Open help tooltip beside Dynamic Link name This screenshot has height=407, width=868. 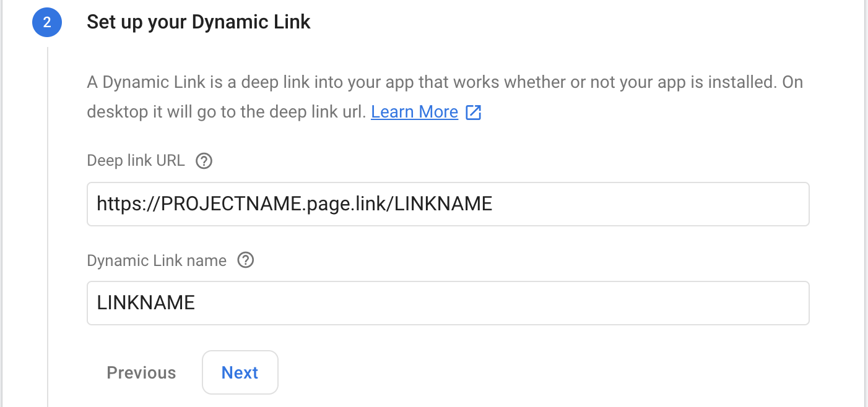coord(246,260)
